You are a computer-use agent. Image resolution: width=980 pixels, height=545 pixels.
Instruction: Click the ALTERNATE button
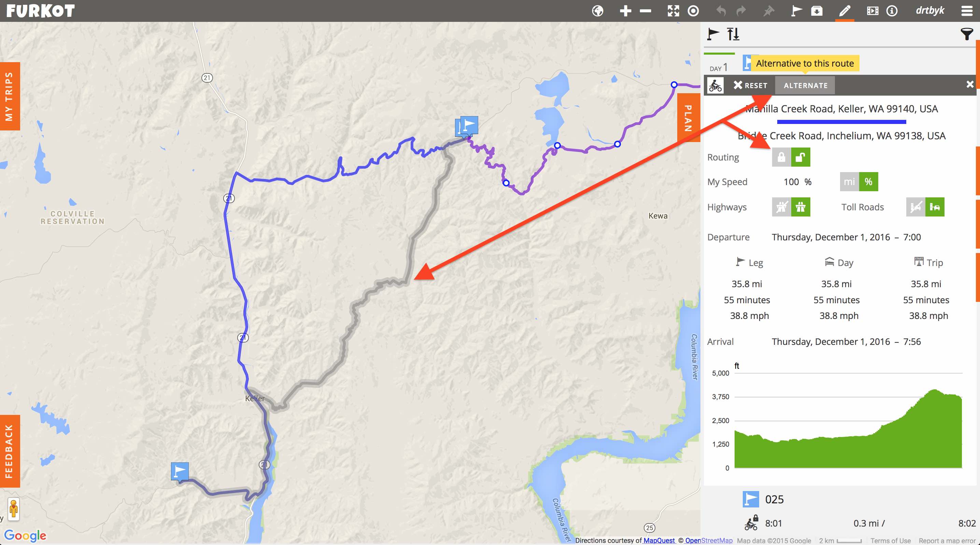coord(805,85)
